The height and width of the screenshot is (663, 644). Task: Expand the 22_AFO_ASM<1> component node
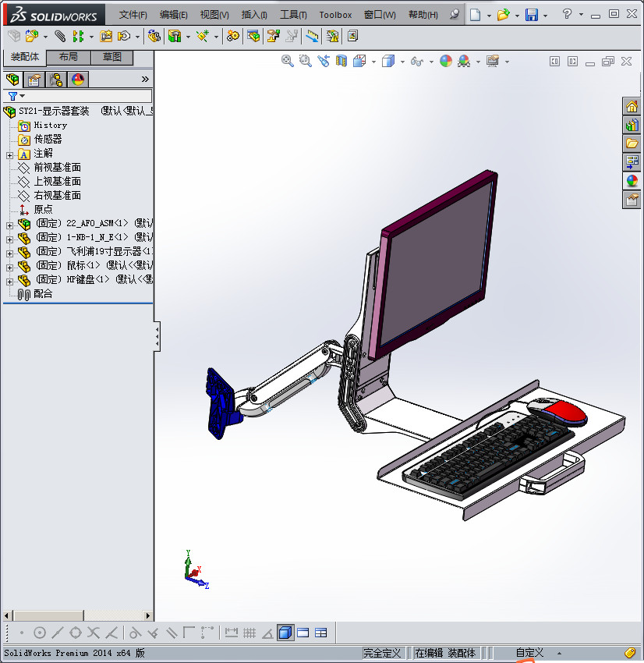[x=9, y=225]
